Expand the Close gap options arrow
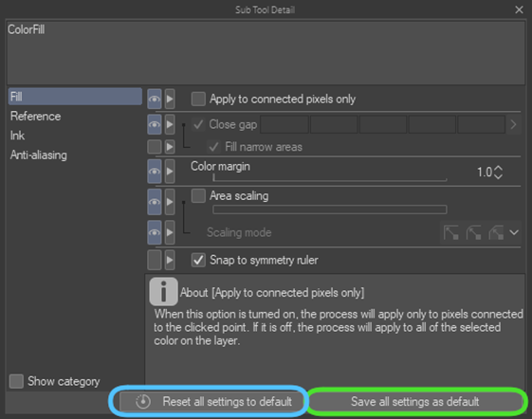 (x=513, y=124)
